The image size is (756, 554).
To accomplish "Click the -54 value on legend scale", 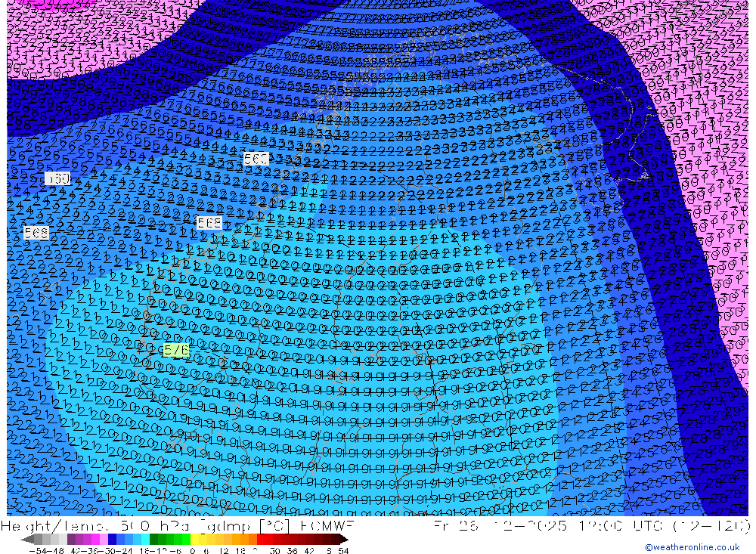I will click(x=38, y=551).
